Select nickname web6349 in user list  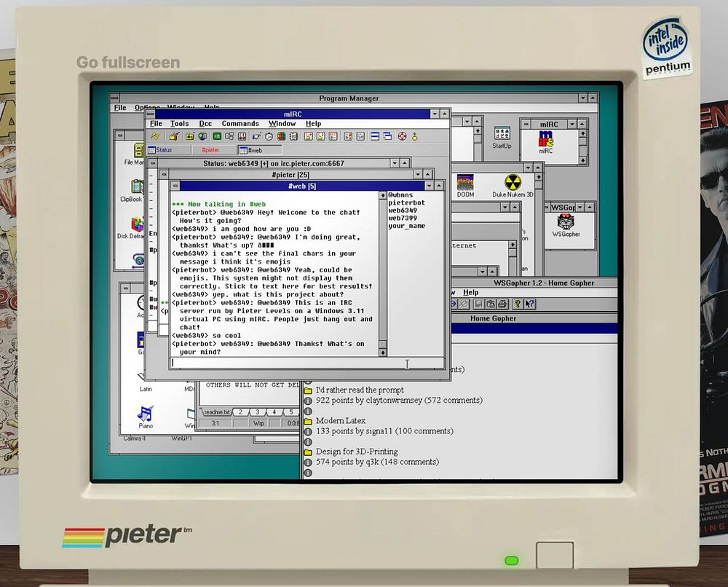403,210
